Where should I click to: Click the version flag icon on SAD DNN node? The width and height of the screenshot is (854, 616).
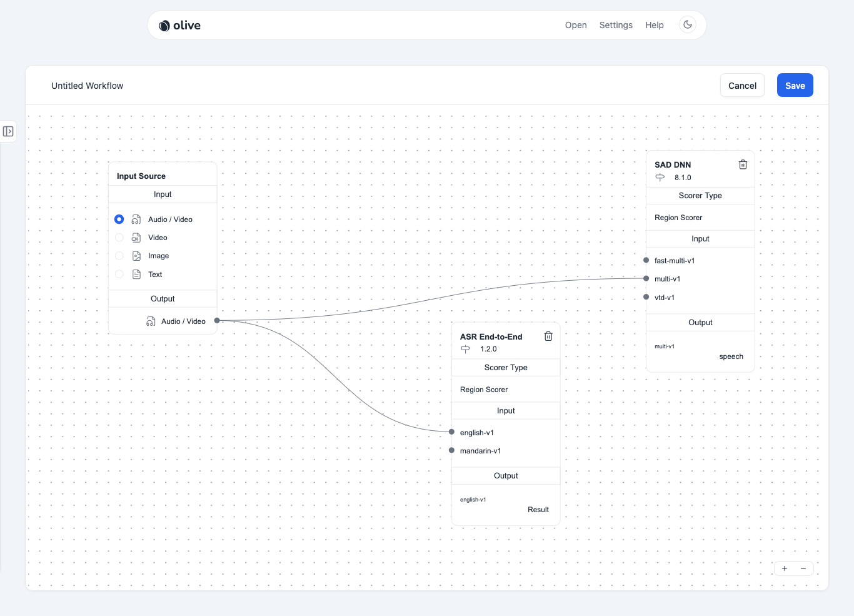659,177
